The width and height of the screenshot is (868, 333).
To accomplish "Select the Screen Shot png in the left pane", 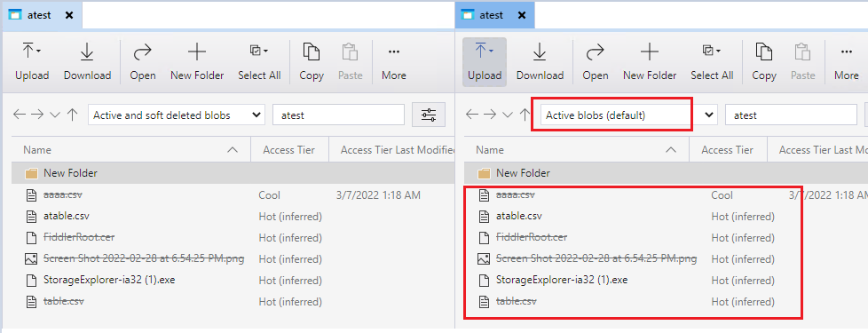I will pos(233,258).
